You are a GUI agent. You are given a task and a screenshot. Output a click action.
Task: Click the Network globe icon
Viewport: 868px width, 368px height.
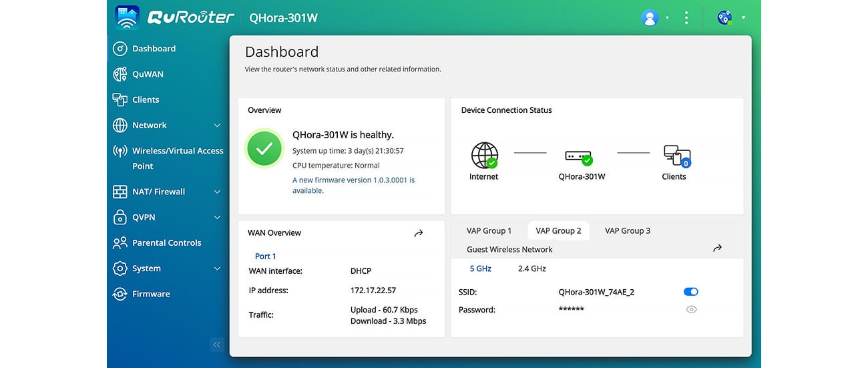[120, 125]
